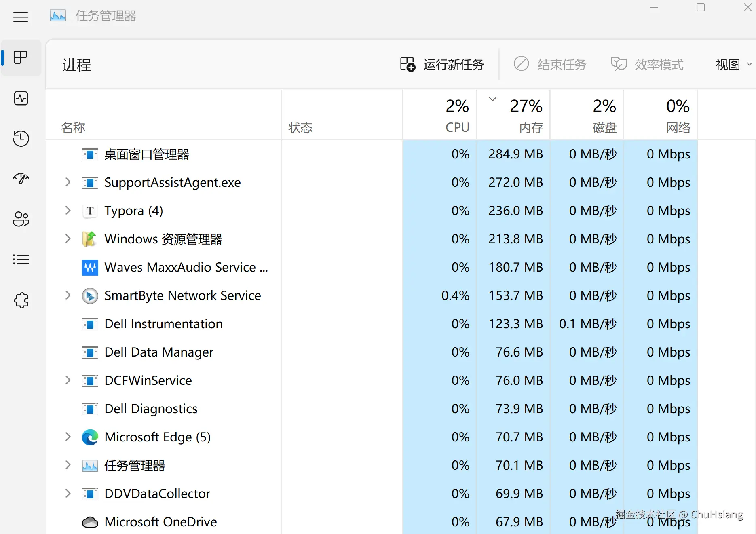This screenshot has width=756, height=534.
Task: Open the App history page in sidebar
Action: click(x=21, y=138)
